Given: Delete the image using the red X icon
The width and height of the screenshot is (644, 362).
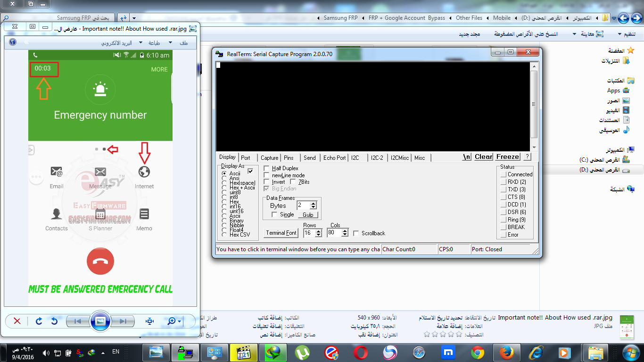Looking at the screenshot, I should pyautogui.click(x=17, y=321).
